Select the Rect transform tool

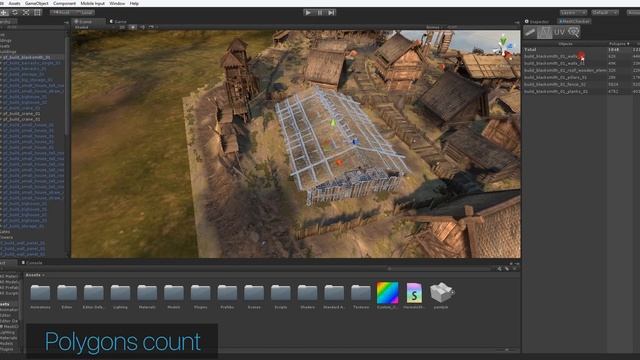click(x=37, y=13)
